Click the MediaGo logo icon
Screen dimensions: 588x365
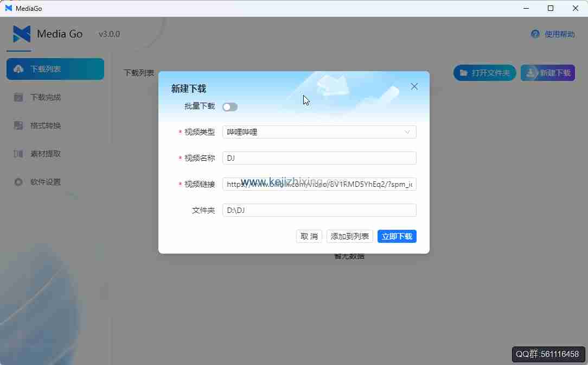tap(21, 34)
